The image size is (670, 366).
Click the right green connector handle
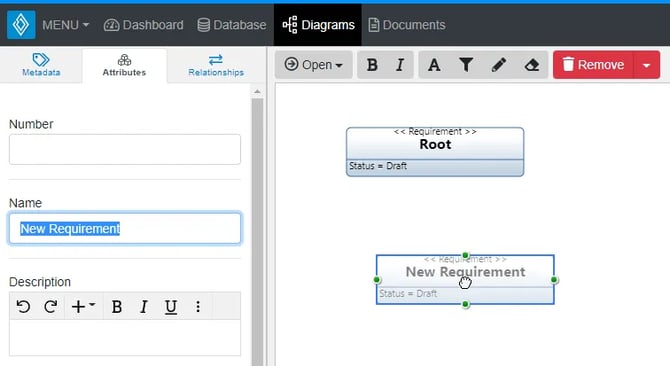click(554, 280)
